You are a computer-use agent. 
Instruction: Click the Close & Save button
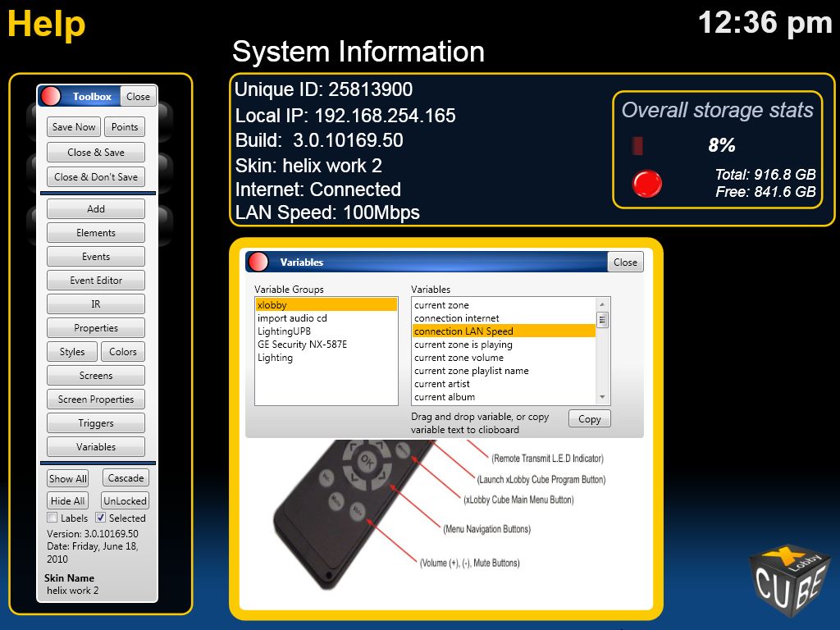click(x=96, y=152)
